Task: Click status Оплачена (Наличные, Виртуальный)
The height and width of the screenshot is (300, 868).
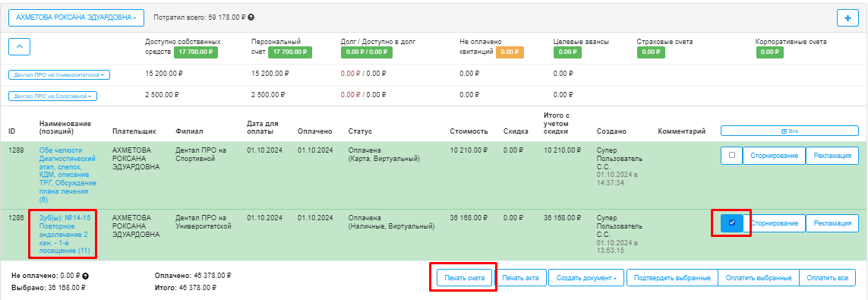Action: [x=391, y=222]
